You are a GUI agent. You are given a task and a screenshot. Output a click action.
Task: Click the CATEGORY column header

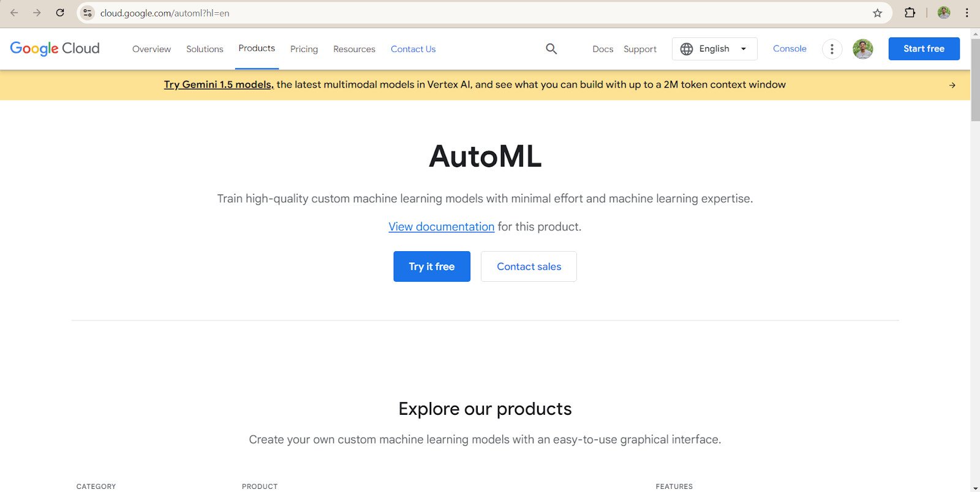(x=96, y=486)
